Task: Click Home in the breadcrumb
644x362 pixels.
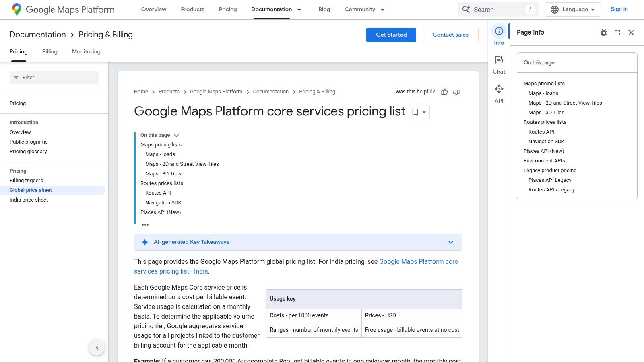Action: [x=141, y=92]
